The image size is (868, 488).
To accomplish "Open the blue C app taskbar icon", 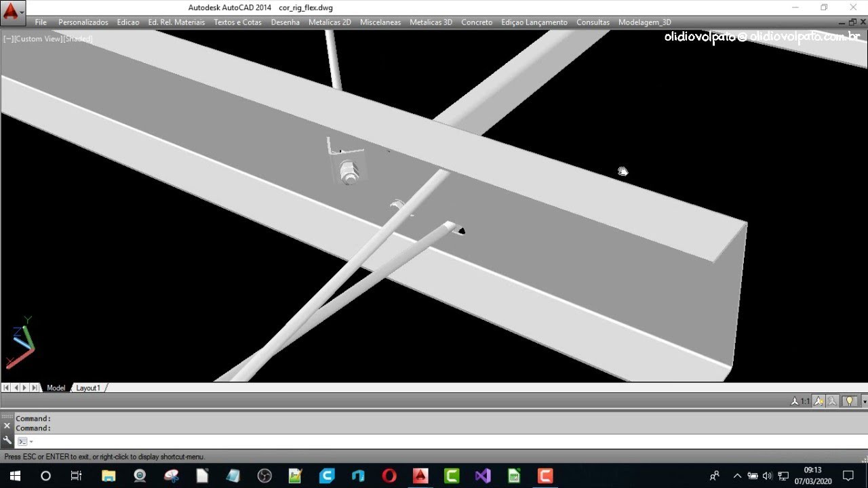I will coord(327,476).
